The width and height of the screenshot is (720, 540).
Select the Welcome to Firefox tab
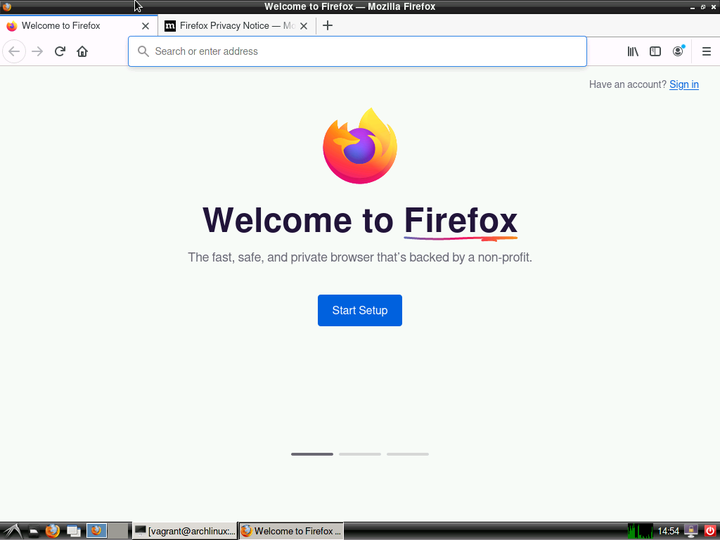click(70, 26)
